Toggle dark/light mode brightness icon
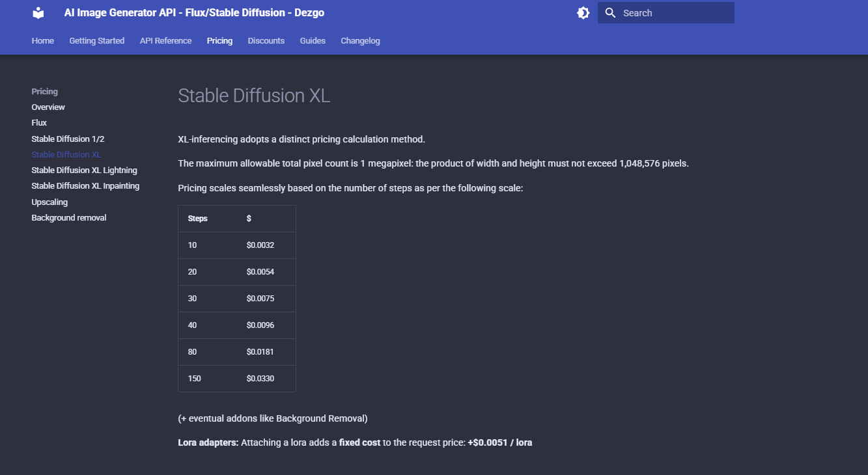Screen dimensions: 868x475 (583, 13)
